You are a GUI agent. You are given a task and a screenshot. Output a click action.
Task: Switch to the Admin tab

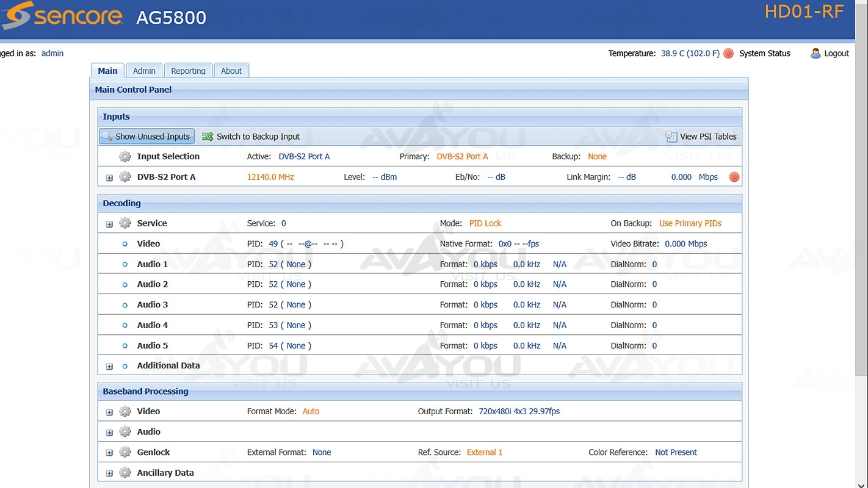pyautogui.click(x=144, y=71)
